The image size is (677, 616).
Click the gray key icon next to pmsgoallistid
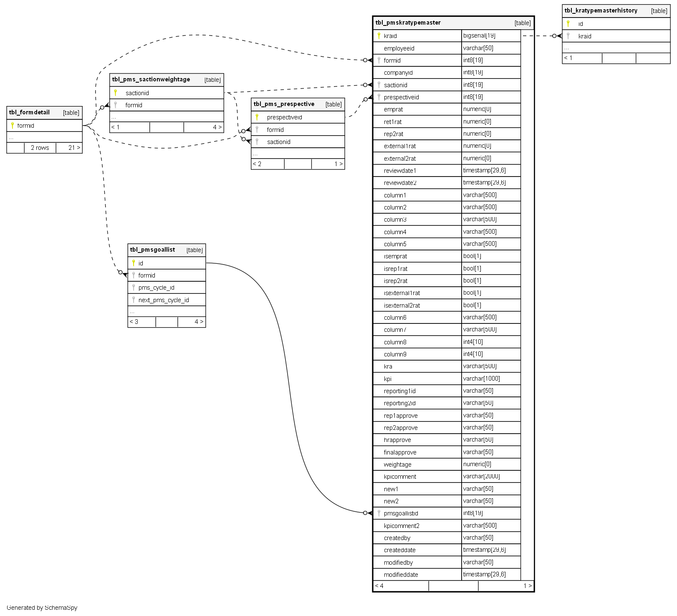coord(379,513)
